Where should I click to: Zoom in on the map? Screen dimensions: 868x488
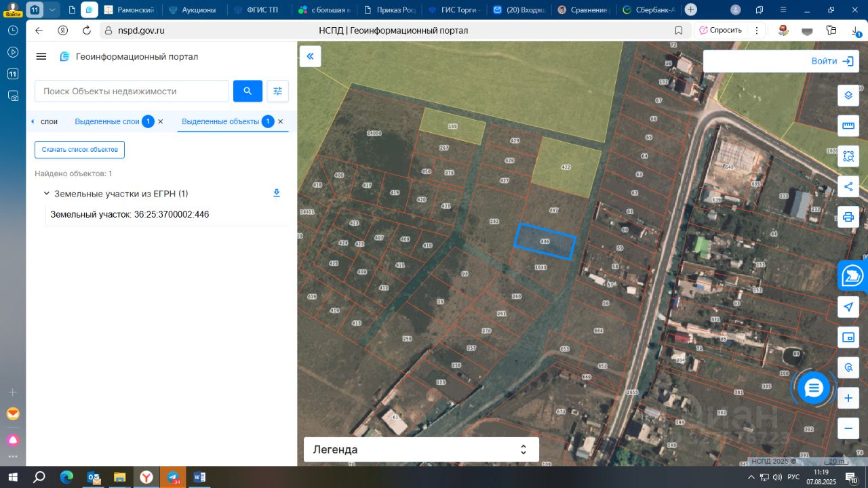coord(848,398)
